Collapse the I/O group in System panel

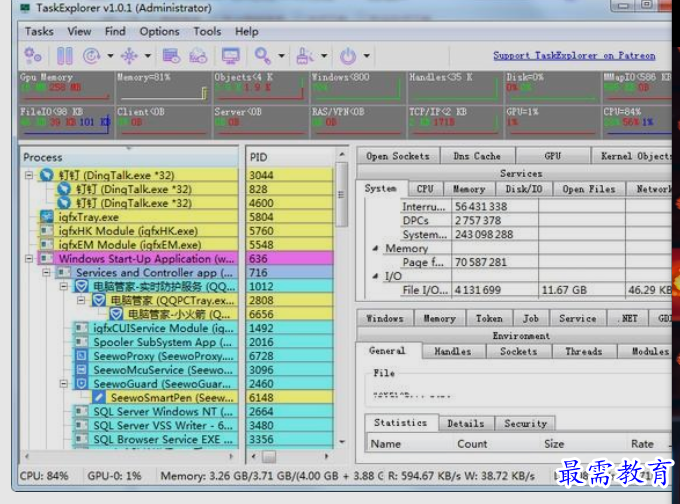376,276
